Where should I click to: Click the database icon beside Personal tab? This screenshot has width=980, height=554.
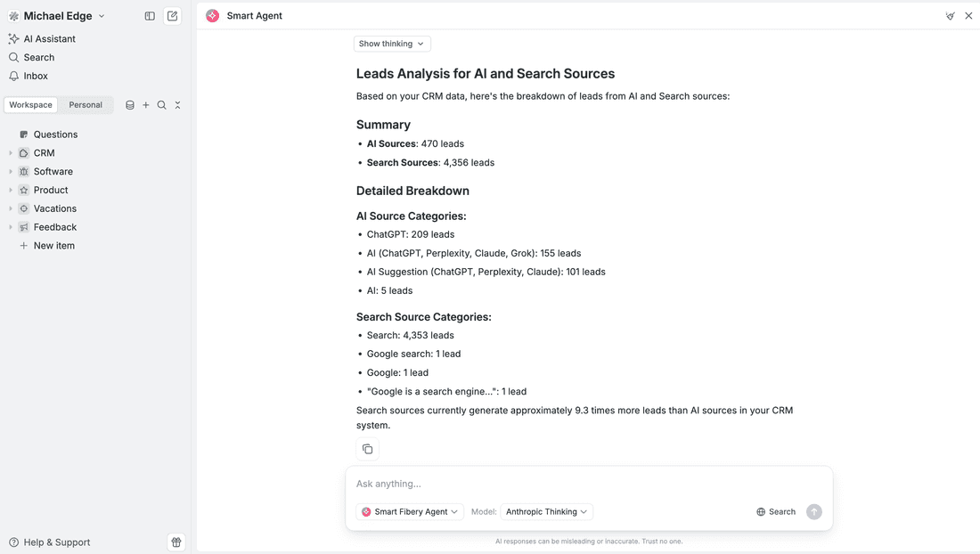point(130,105)
